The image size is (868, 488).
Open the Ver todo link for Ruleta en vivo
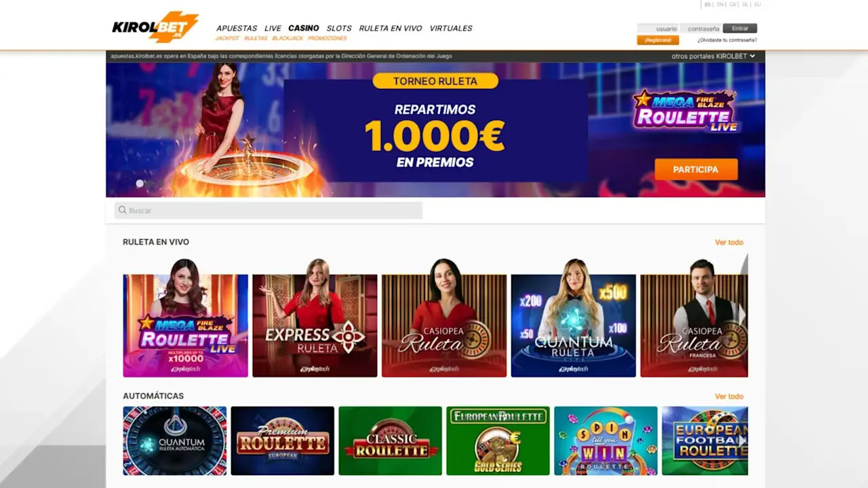(x=729, y=242)
